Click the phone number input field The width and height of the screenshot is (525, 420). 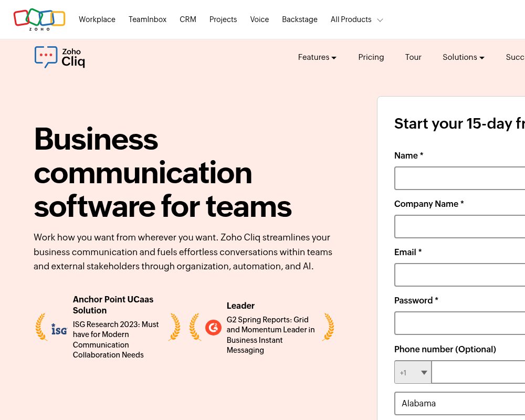(478, 372)
